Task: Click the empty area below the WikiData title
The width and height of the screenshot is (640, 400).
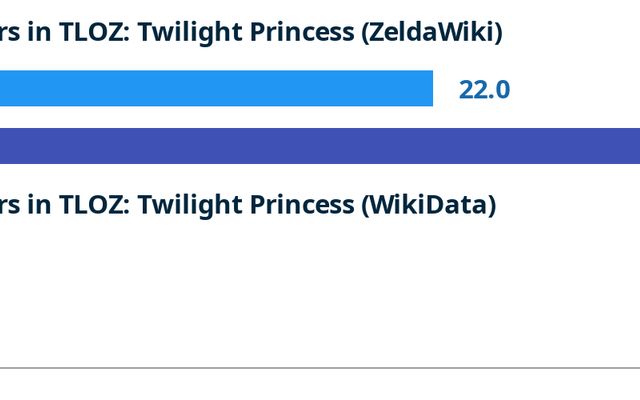Action: pos(320,290)
